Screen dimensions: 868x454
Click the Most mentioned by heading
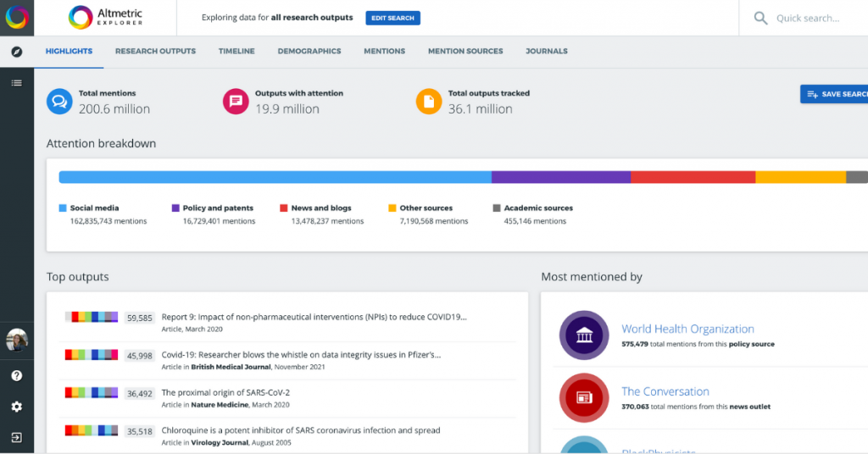(592, 277)
